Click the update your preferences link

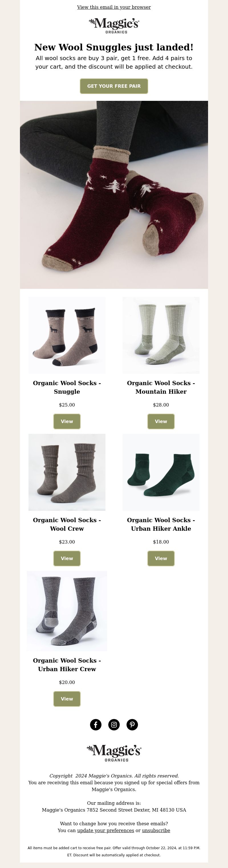[x=105, y=830]
